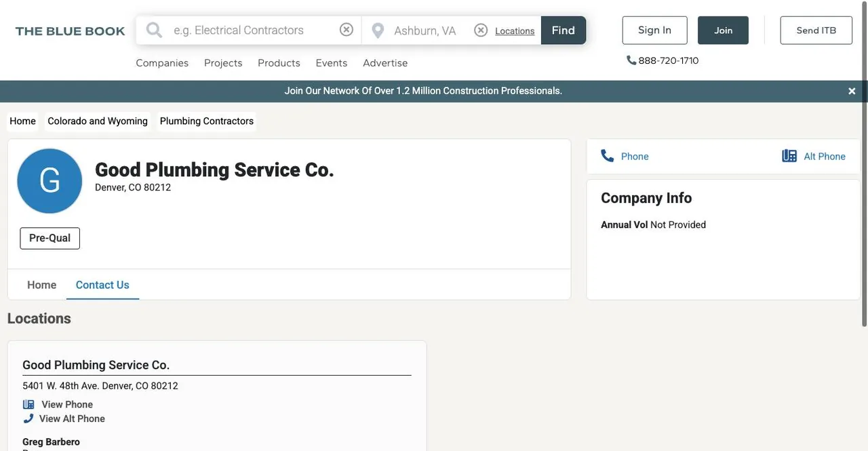
Task: Call the 888-720-1710 number link
Action: coord(668,60)
